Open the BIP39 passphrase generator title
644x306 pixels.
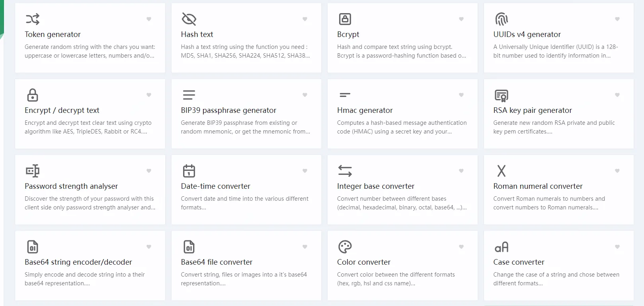228,110
